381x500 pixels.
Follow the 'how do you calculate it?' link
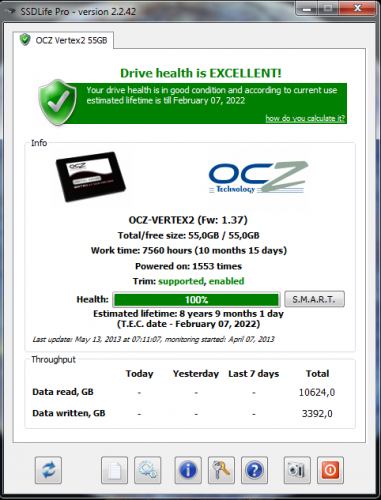click(305, 118)
